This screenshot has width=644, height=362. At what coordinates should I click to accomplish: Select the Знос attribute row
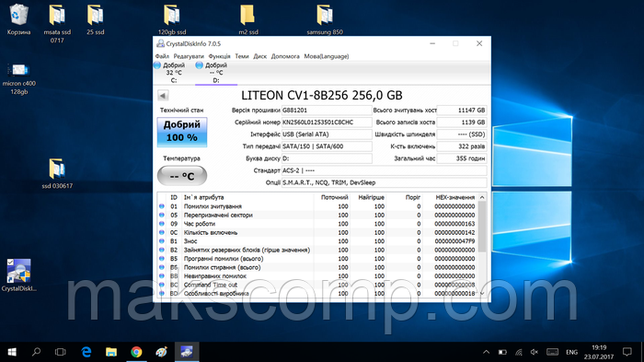tap(317, 241)
